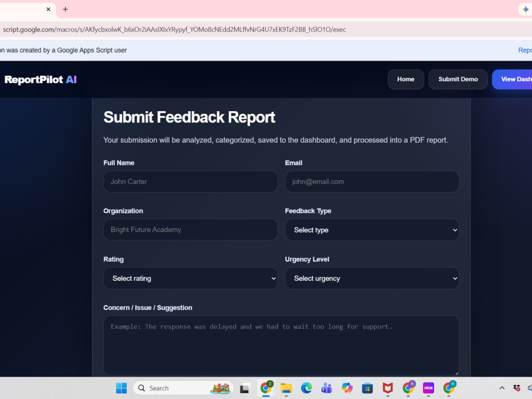Focus the Email input field
This screenshot has width=532, height=399.
coord(372,181)
